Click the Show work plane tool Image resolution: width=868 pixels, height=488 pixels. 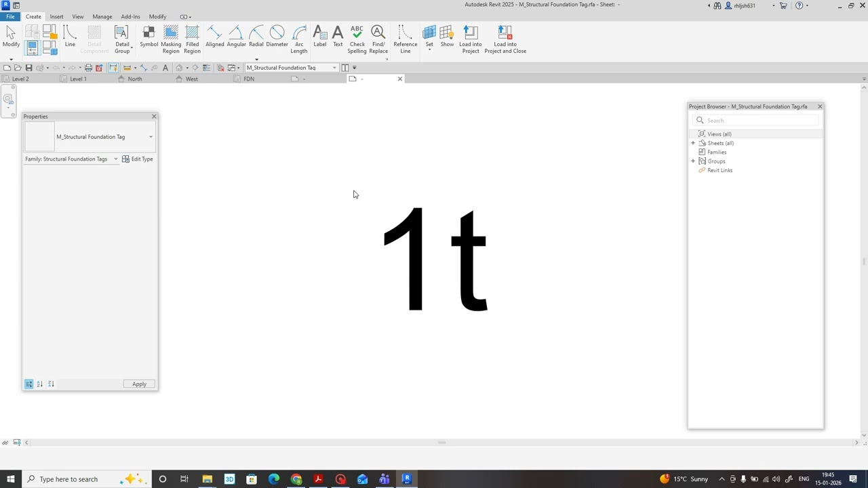447,37
